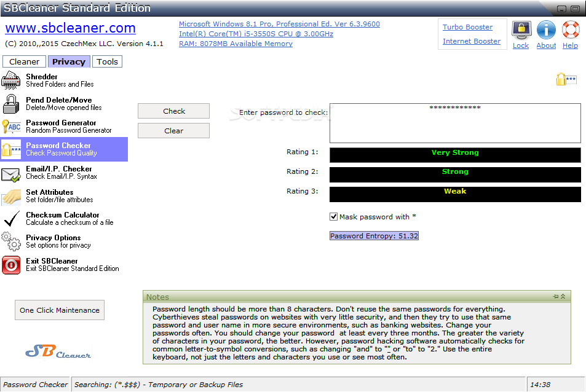This screenshot has height=392, width=586.
Task: Toggle Mask password with * checkbox
Action: click(334, 217)
